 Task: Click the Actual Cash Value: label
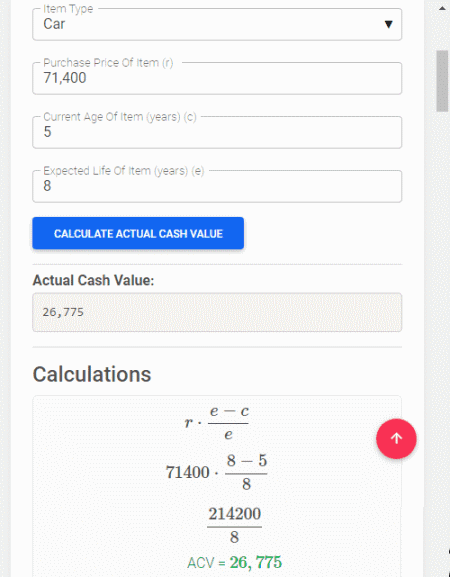pyautogui.click(x=93, y=280)
